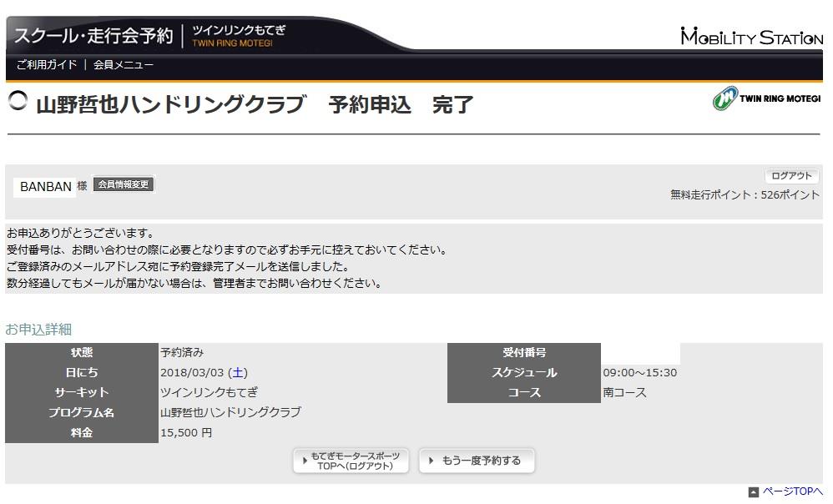Click the もう一度予約する button
The height and width of the screenshot is (504, 833).
click(x=477, y=461)
